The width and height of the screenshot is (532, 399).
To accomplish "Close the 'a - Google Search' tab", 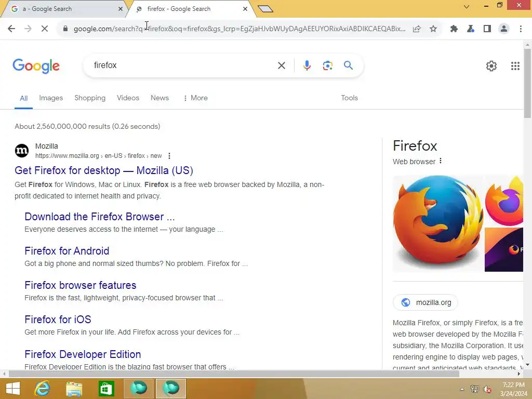I will 121,9.
